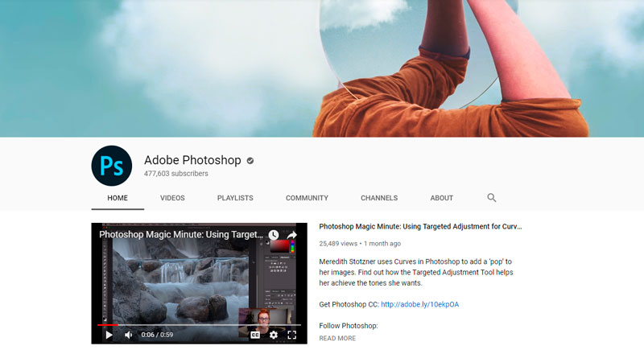View the ABOUT tab

[x=441, y=198]
